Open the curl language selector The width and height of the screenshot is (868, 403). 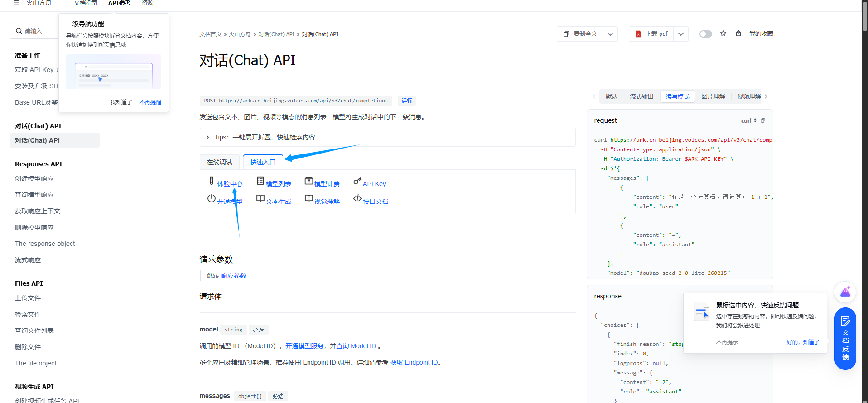749,120
